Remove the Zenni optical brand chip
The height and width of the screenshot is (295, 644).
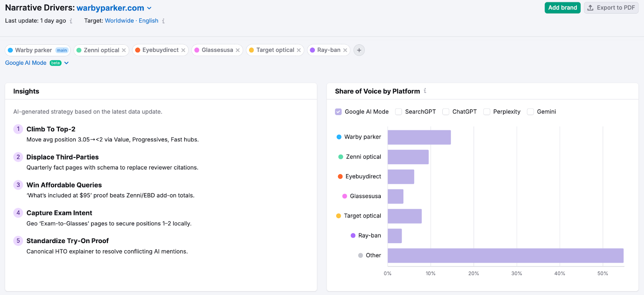pos(124,50)
